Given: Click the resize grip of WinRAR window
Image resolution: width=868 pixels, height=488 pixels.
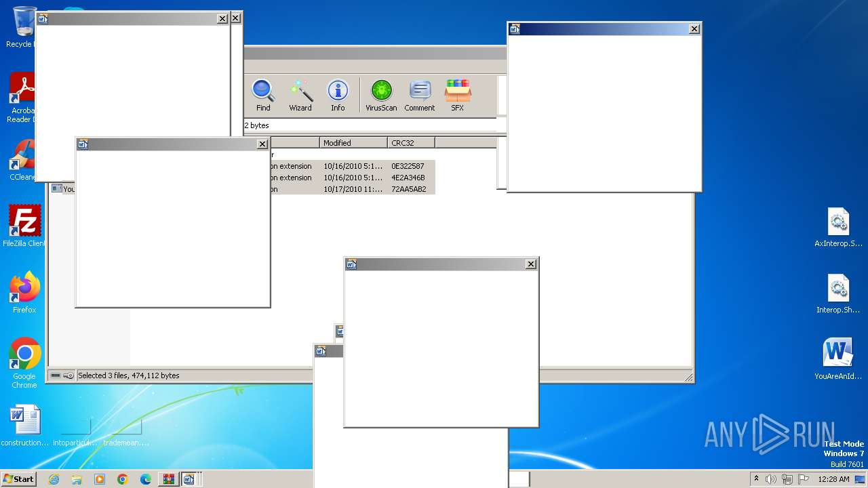Looking at the screenshot, I should 688,377.
